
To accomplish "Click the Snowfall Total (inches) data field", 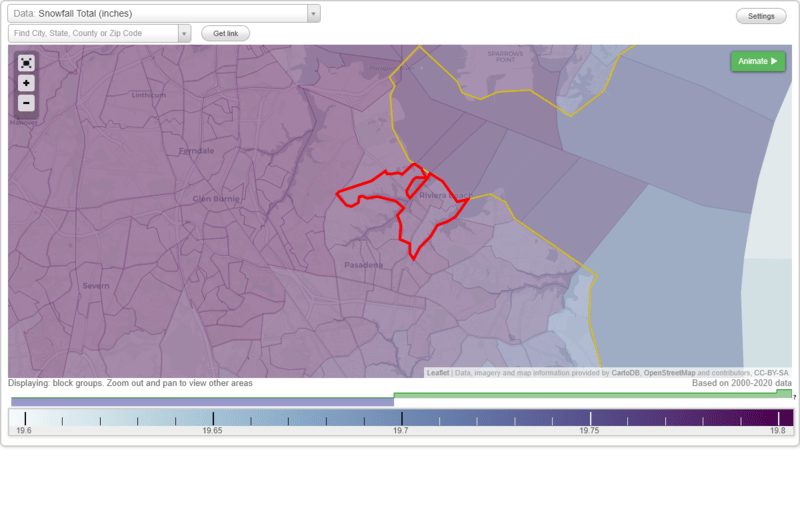I will [158, 13].
